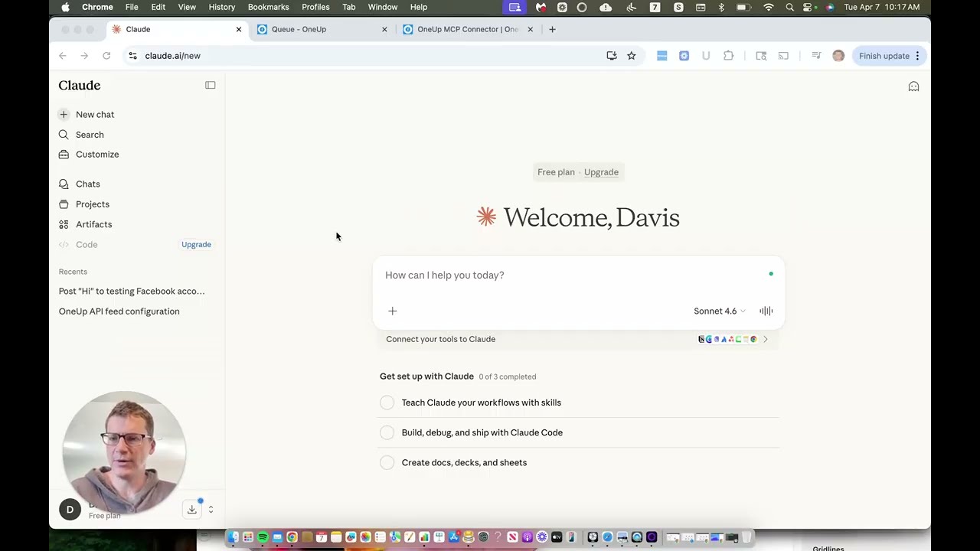
Task: Open the Sonnet 4.6 model selector
Action: pyautogui.click(x=719, y=311)
